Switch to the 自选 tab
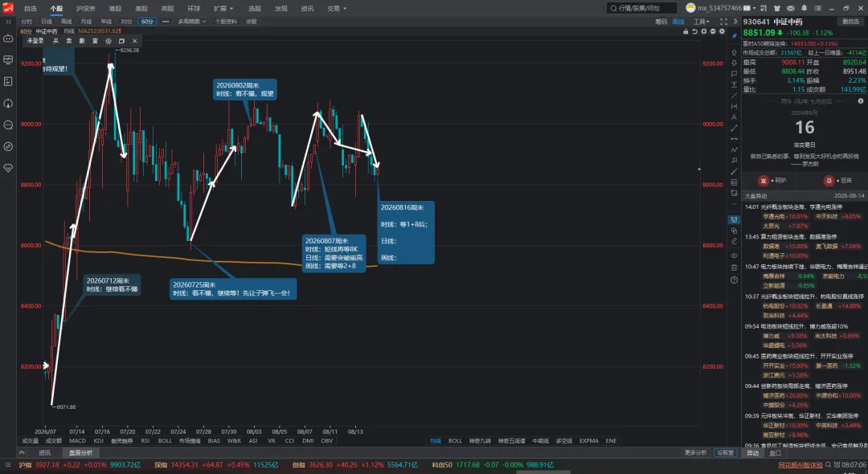Screen dimensions: 868x474 coord(31,8)
